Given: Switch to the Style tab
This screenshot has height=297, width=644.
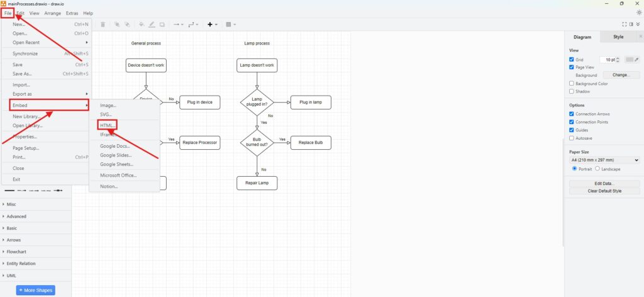Looking at the screenshot, I should click(x=618, y=37).
